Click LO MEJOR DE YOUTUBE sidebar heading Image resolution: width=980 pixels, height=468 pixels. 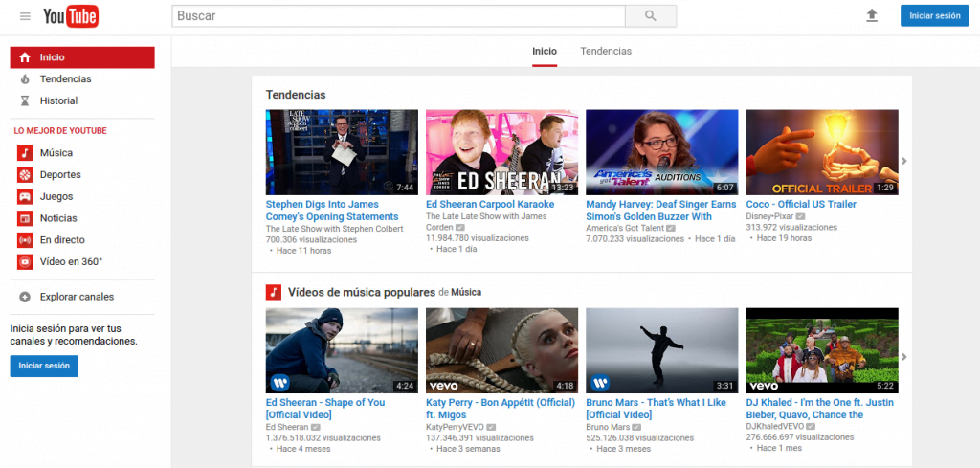click(x=60, y=131)
